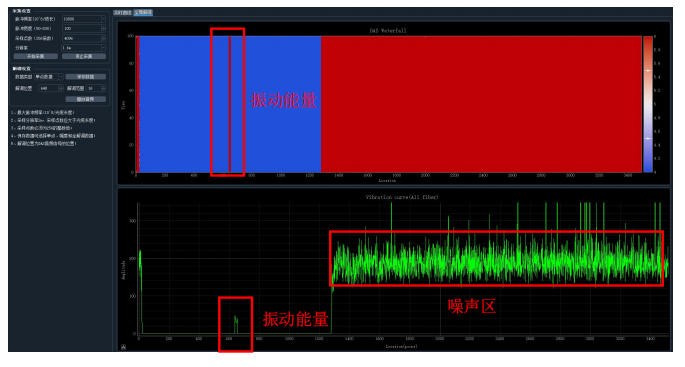The height and width of the screenshot is (367, 685).
Task: Click the demodulation range field showing 10
Action: (x=96, y=88)
